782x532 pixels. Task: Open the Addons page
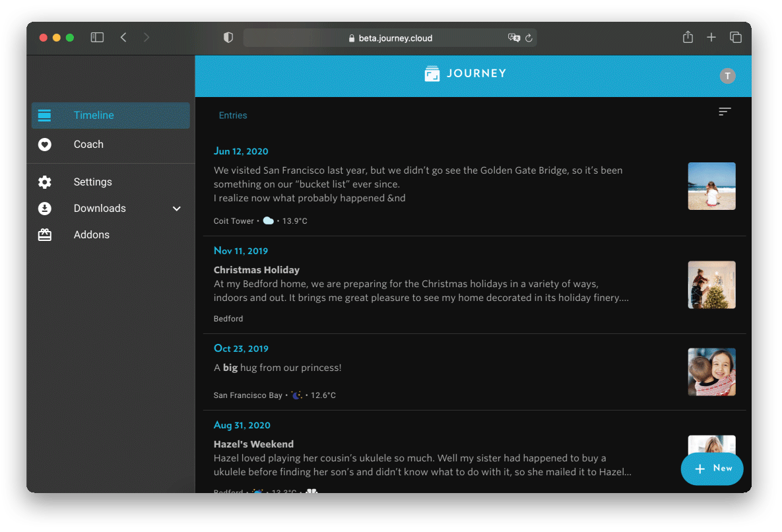tap(110, 235)
